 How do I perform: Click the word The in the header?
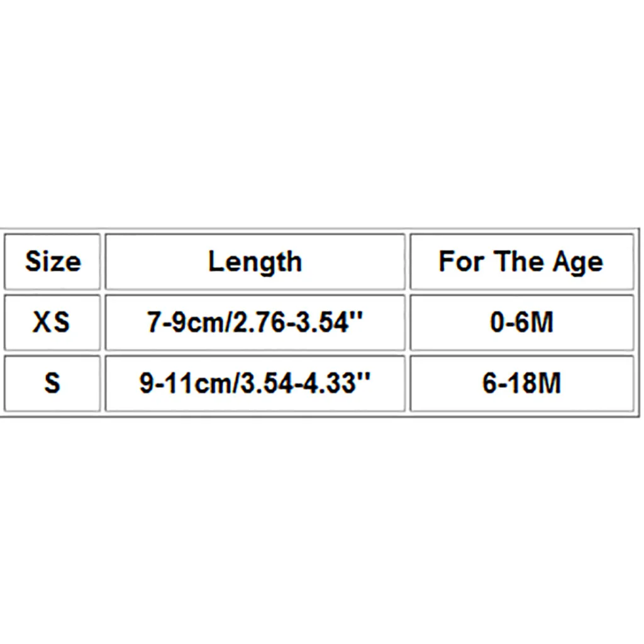pos(519,262)
